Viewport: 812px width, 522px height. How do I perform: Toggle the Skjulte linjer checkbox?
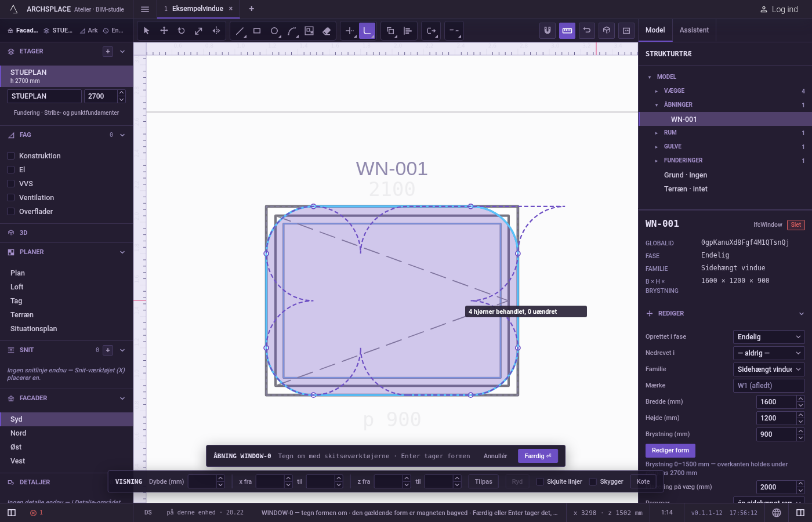(x=540, y=481)
